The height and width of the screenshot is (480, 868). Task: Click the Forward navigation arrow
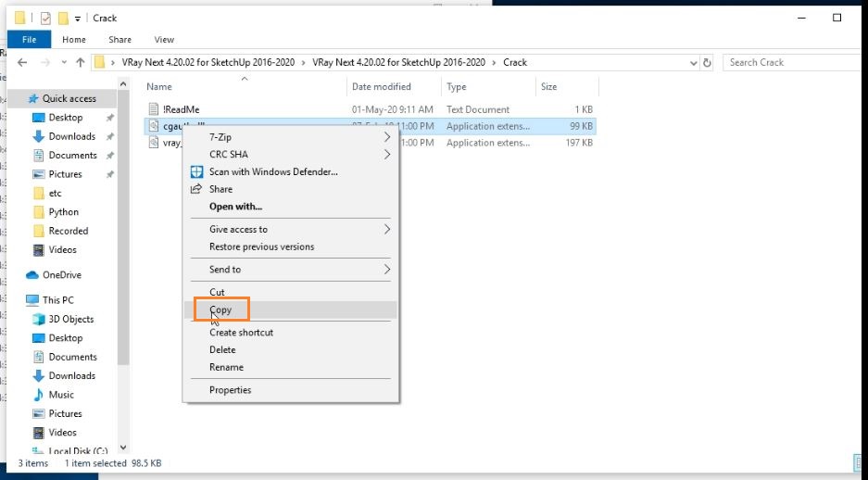45,63
